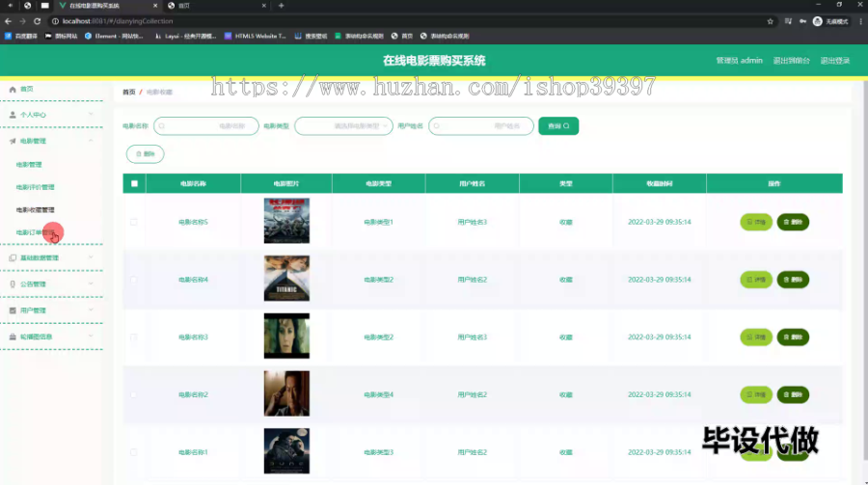Focus the 电影名称 search input
This screenshot has width=868, height=485.
coord(206,126)
